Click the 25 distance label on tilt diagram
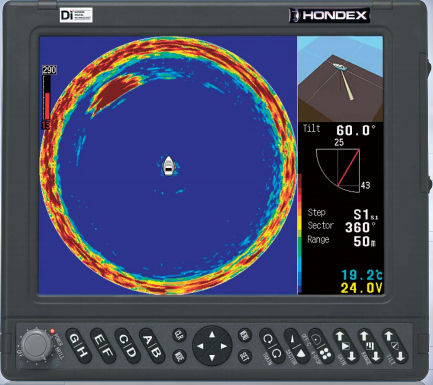The height and width of the screenshot is (385, 433). [x=339, y=143]
